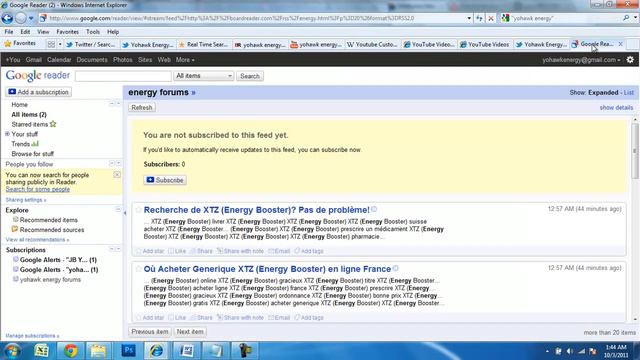Open the account email dropdown

[x=581, y=60]
